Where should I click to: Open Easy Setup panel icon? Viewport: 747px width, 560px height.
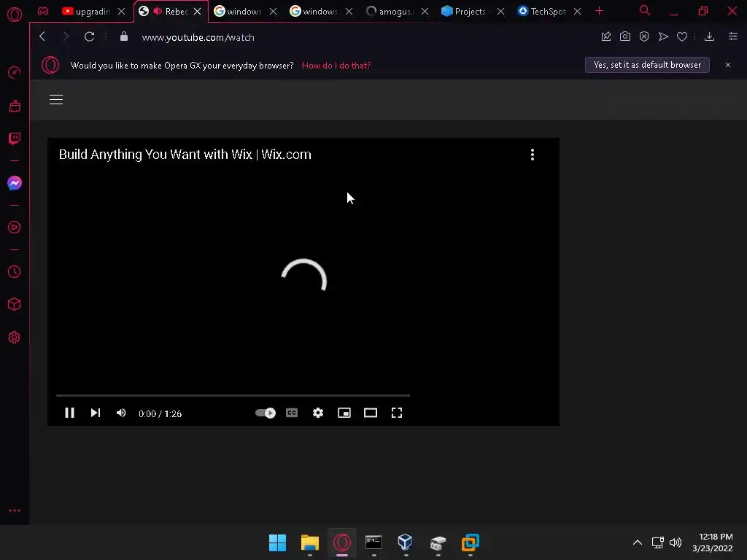click(x=732, y=36)
